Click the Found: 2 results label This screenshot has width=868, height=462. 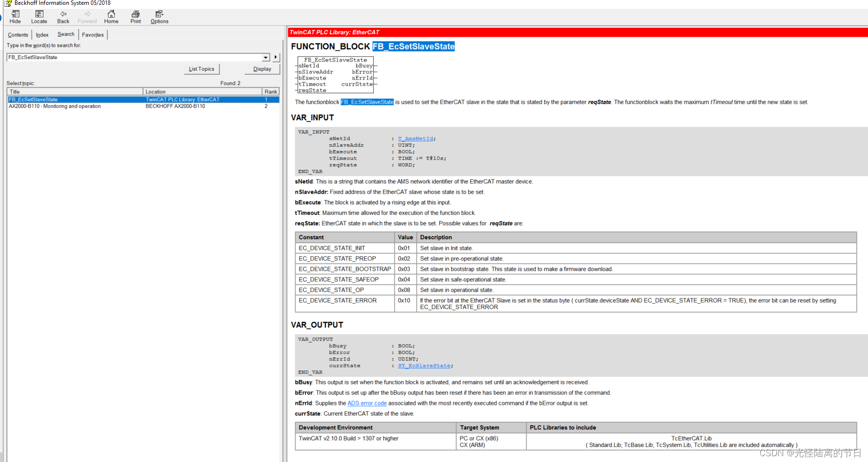pos(230,83)
